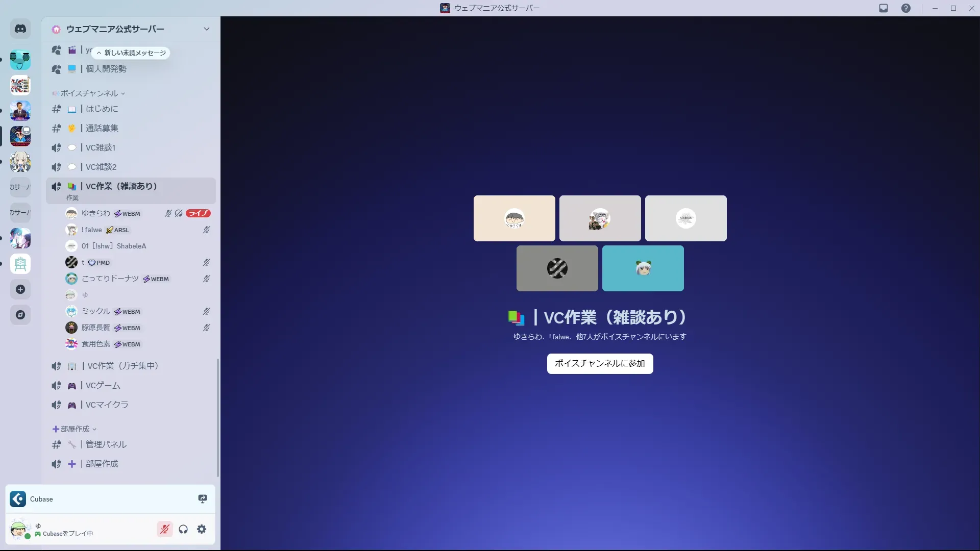Click the Cubase screen share icon
The height and width of the screenshot is (551, 980).
pyautogui.click(x=202, y=499)
